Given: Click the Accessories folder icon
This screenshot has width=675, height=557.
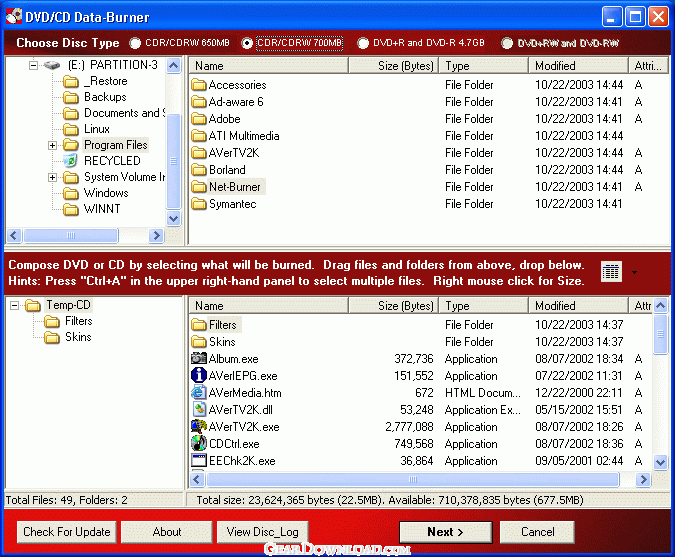Looking at the screenshot, I should 198,85.
